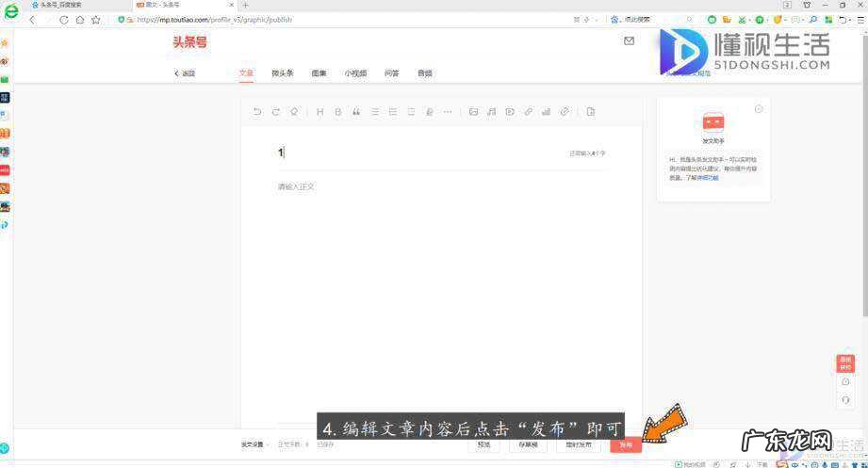
Task: Bookmark the page with the star icon
Action: 96,20
